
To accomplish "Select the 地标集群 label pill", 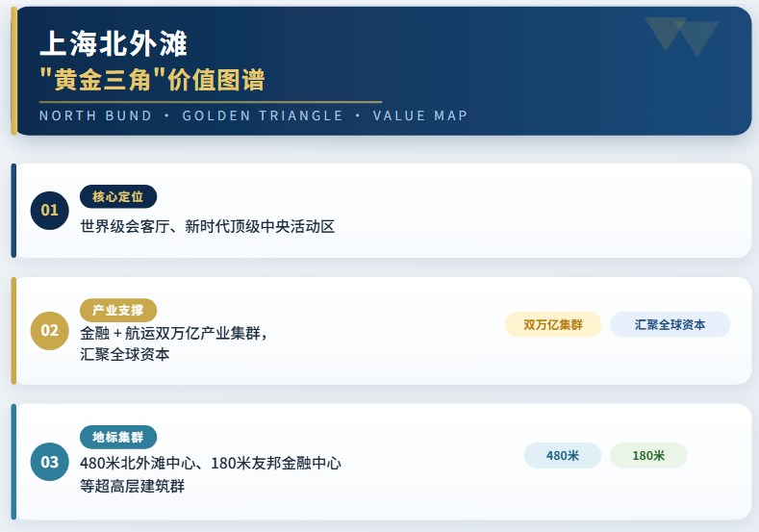I will [x=118, y=437].
